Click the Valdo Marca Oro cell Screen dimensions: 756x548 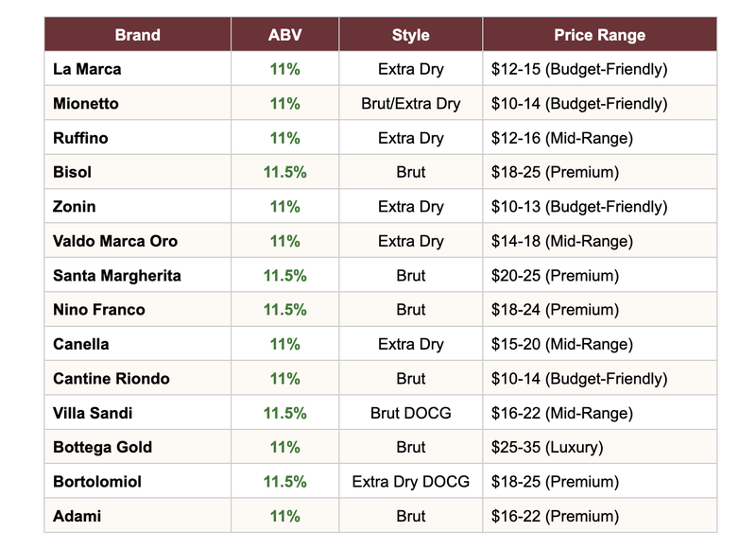coord(115,241)
